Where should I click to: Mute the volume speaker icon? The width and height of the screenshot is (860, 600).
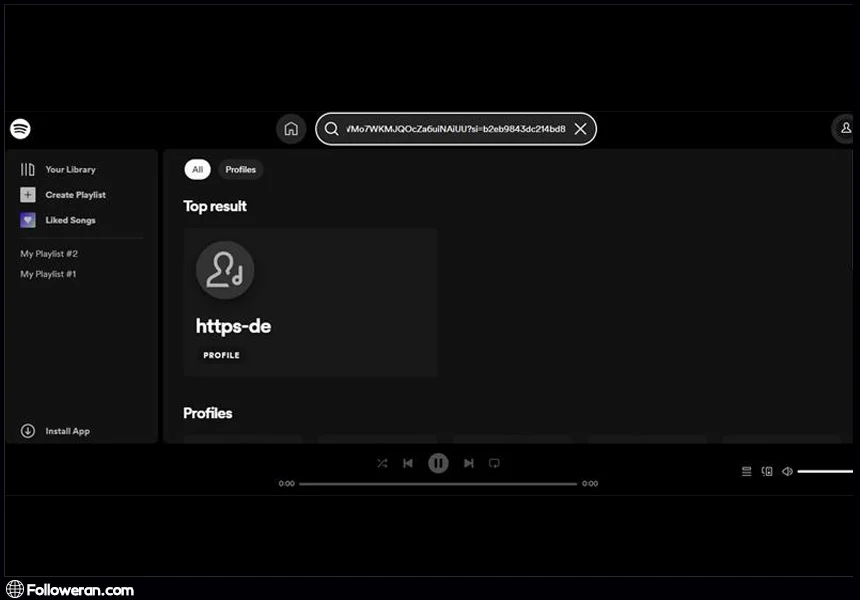787,471
